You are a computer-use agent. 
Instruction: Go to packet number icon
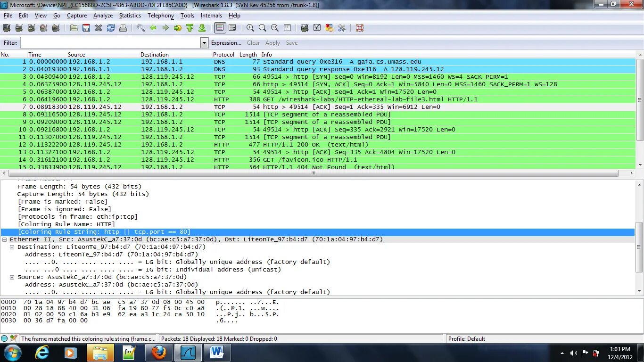(x=178, y=28)
